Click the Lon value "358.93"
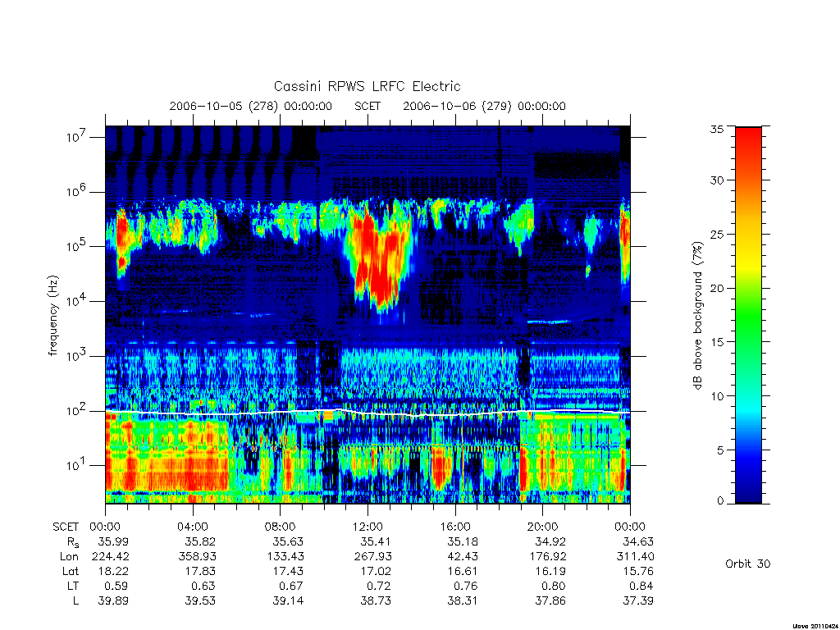840x630 pixels. pyautogui.click(x=198, y=557)
